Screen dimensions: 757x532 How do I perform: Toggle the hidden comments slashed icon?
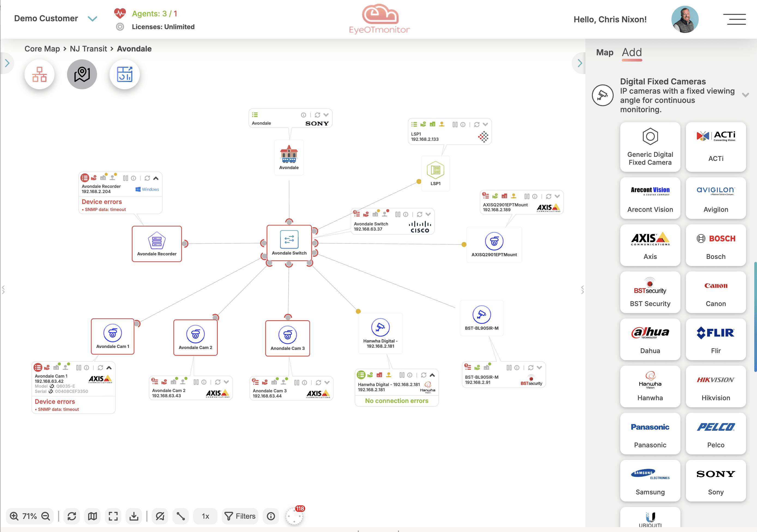tap(160, 516)
